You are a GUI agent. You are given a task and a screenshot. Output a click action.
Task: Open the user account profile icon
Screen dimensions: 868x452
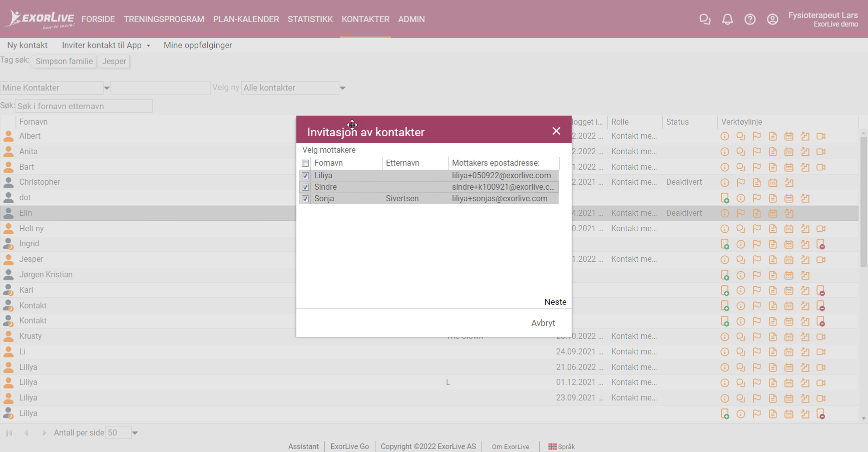[772, 20]
